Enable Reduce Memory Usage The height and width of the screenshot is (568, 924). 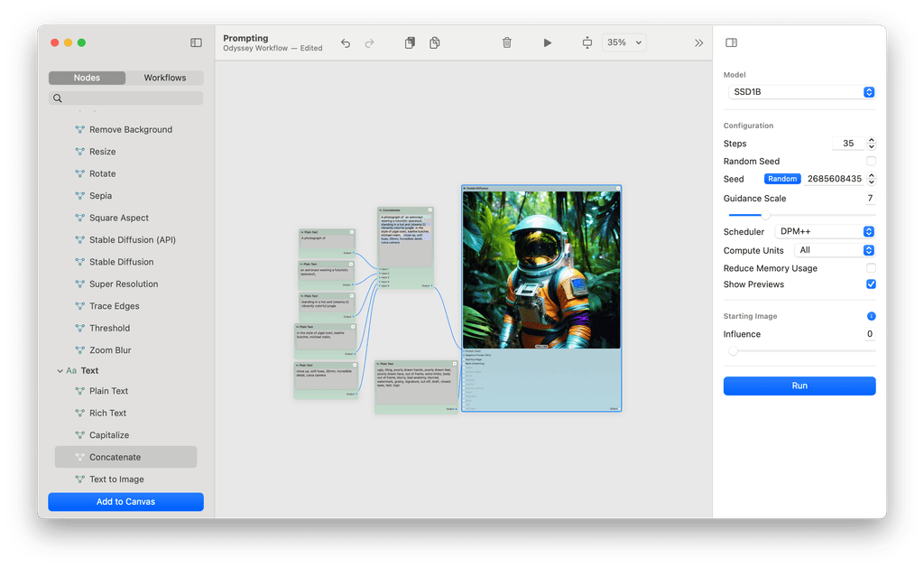(x=869, y=268)
